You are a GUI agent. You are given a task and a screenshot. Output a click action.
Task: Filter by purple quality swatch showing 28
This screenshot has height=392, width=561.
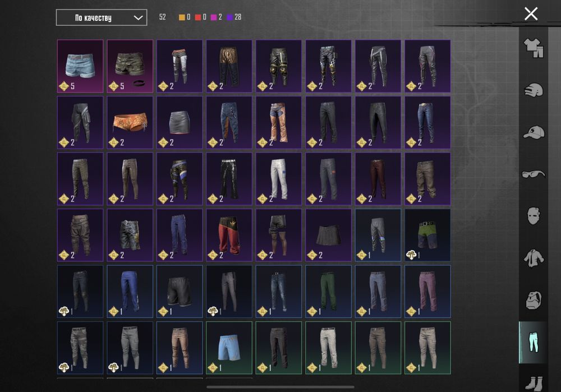coord(229,17)
